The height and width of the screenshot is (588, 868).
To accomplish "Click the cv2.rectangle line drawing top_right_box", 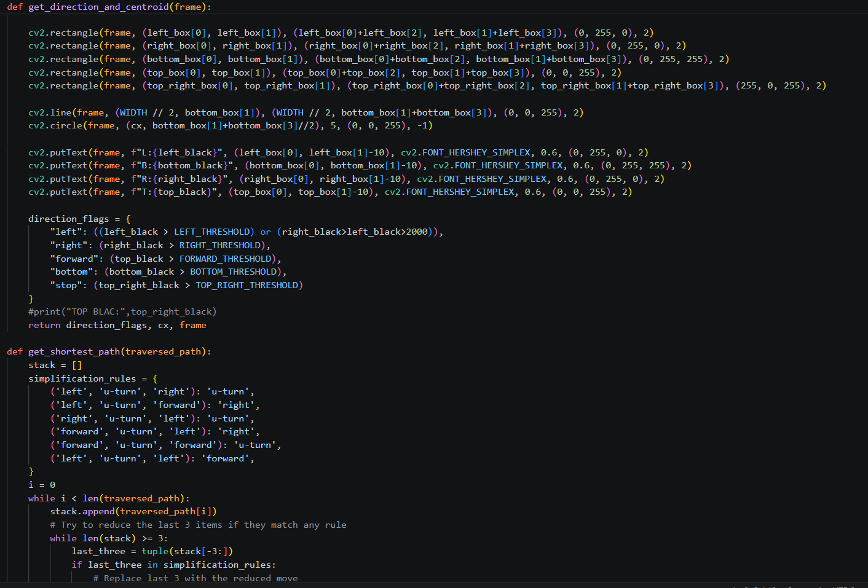I will 427,85.
